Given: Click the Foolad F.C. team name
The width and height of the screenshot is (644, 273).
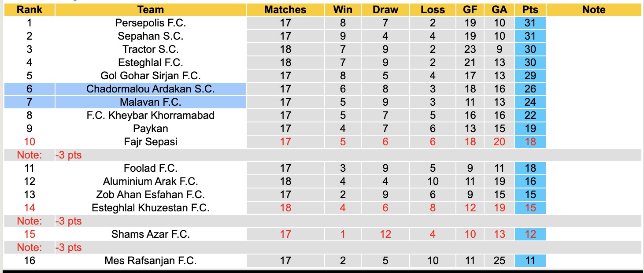Looking at the screenshot, I should click(150, 168).
